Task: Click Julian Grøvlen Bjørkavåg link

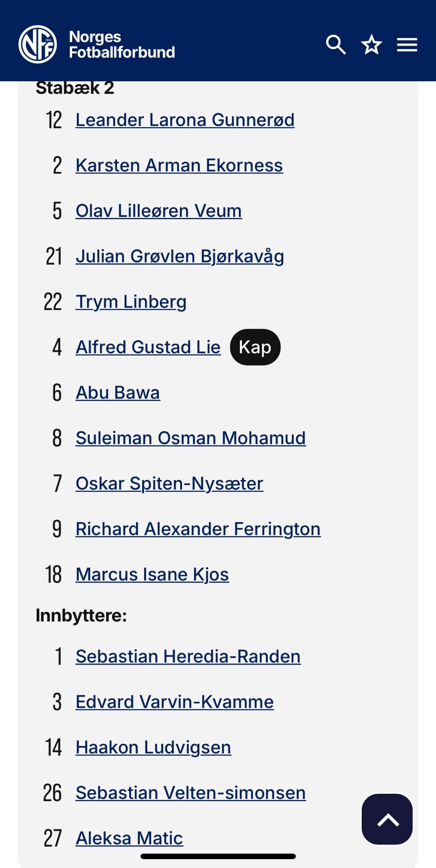Action: coord(180,256)
